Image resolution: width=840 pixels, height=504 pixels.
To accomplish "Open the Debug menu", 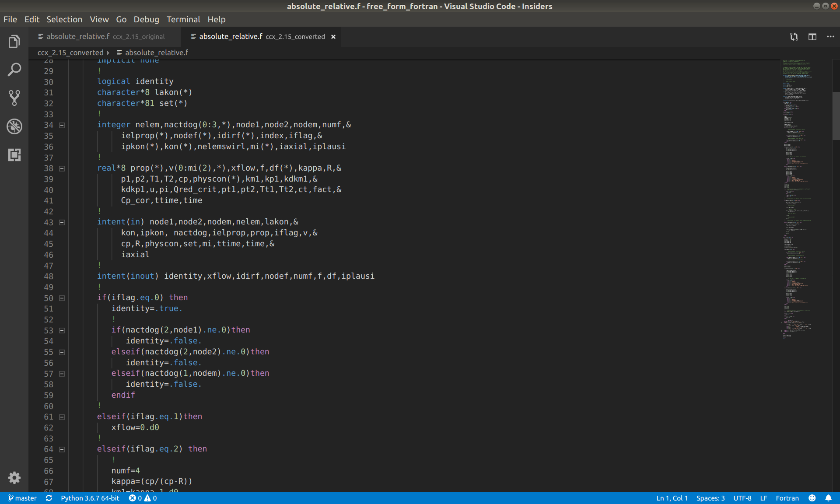I will 146,19.
